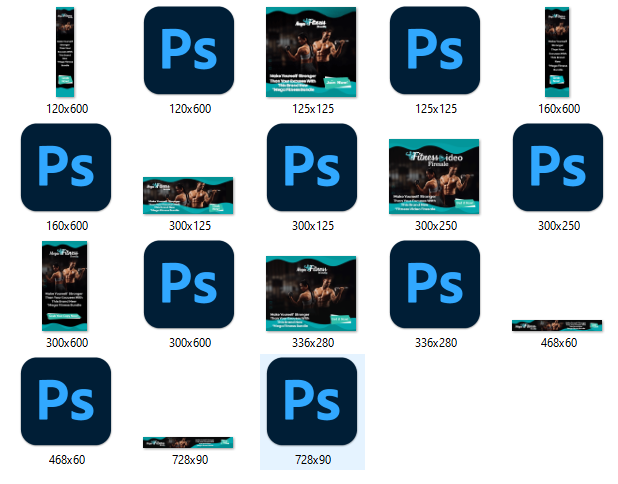Click the 120x600 label under the image thumbnail
Screen dimensions: 618x484
tap(67, 109)
